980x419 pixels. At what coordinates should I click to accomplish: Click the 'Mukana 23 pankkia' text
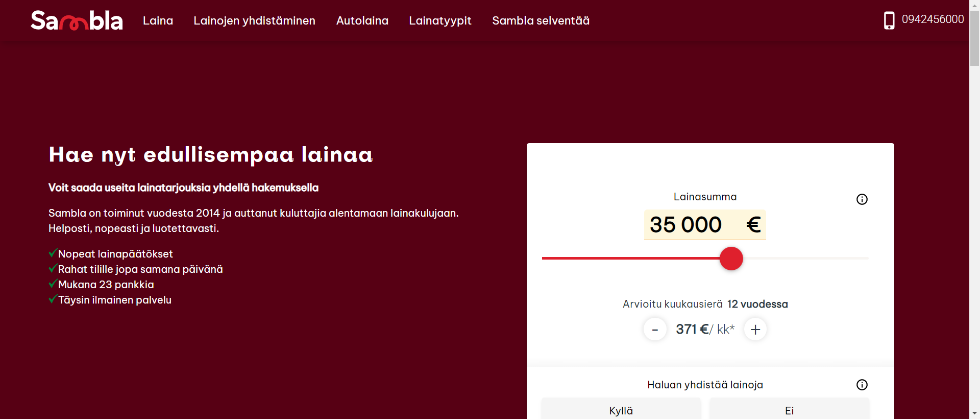tap(106, 285)
